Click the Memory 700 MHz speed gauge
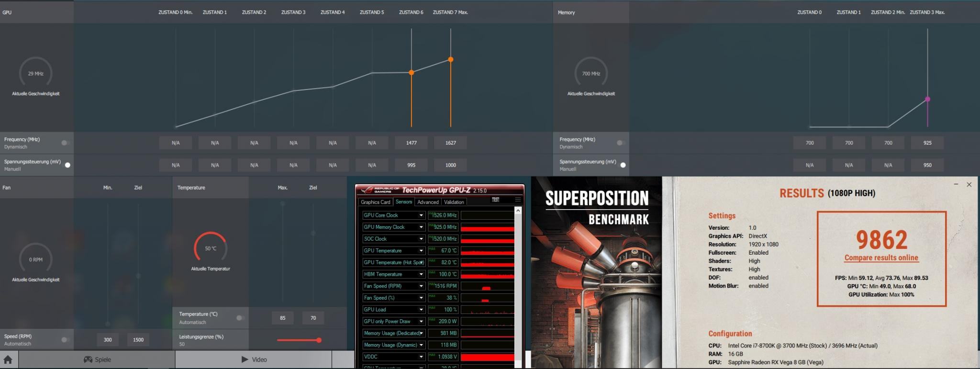The height and width of the screenshot is (369, 980). [591, 74]
